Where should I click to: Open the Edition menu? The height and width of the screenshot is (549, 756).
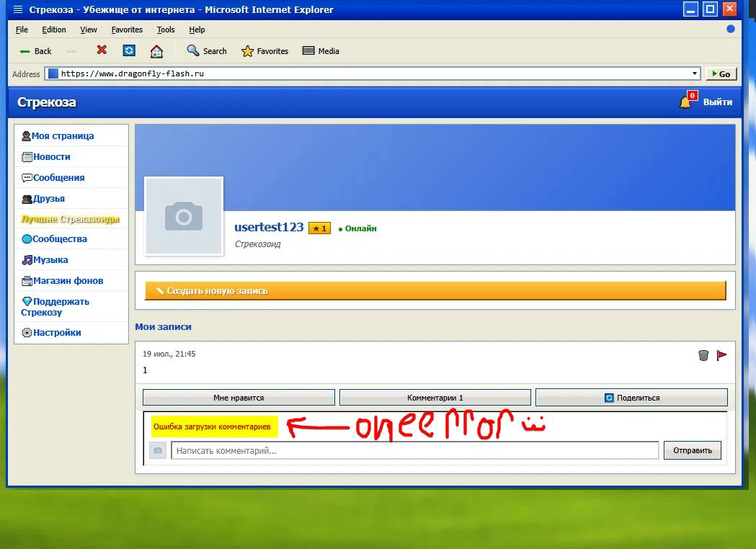click(x=54, y=30)
